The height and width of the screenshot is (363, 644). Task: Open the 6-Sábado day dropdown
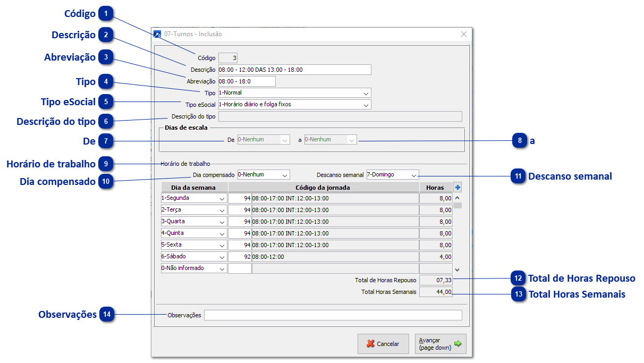click(194, 257)
